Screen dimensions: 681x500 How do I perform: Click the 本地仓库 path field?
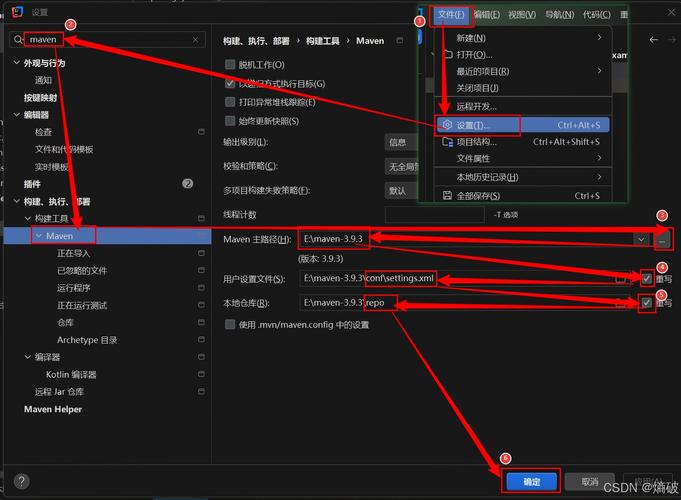point(466,303)
